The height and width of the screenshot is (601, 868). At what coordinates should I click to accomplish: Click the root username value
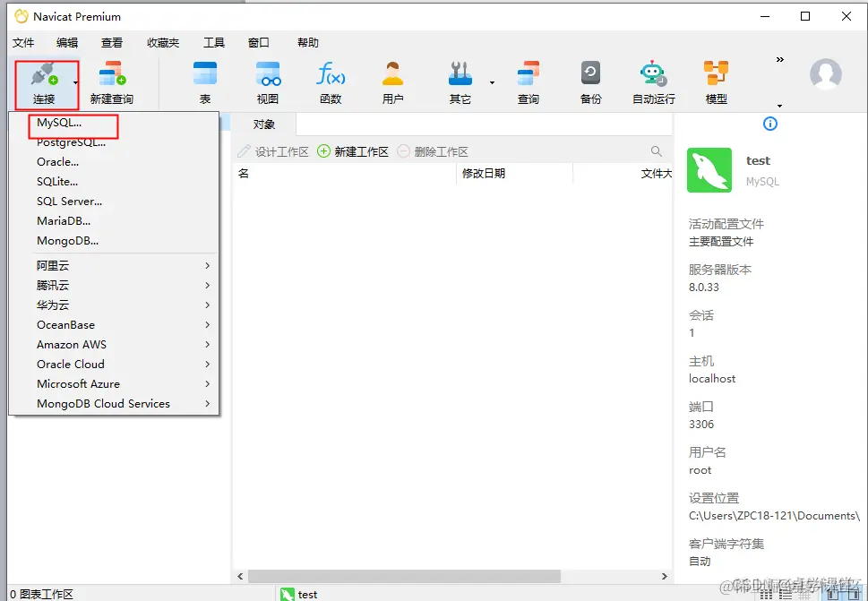(x=700, y=470)
